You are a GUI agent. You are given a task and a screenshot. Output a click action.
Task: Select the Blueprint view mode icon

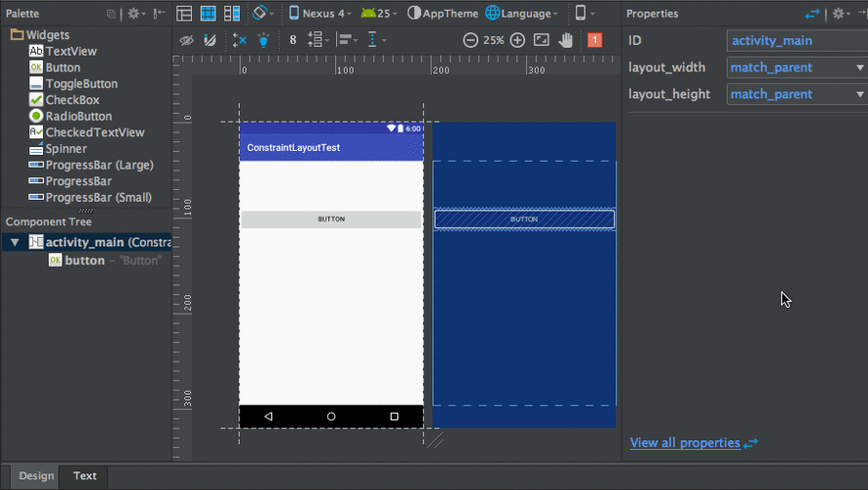coord(208,14)
